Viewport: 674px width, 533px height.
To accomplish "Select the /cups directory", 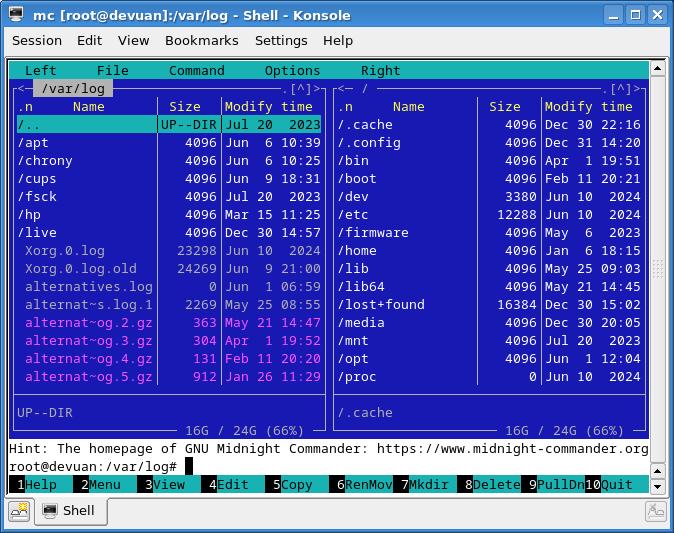I will tap(169, 179).
